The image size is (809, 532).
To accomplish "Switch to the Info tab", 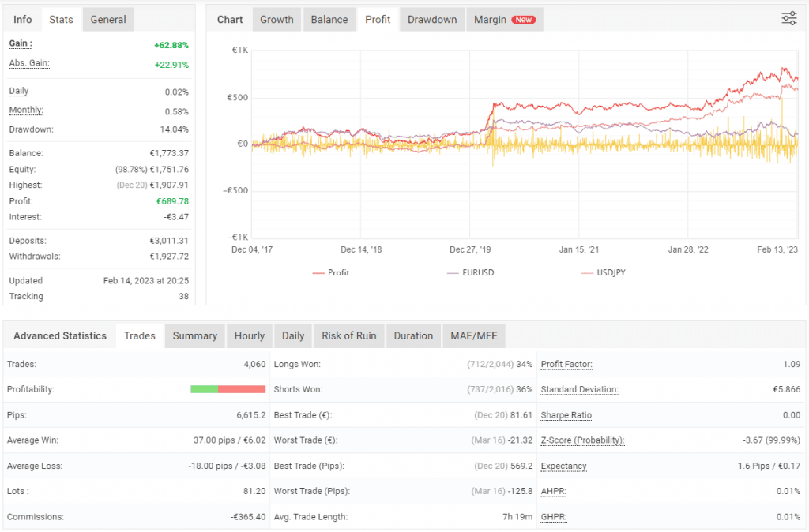I will [23, 20].
